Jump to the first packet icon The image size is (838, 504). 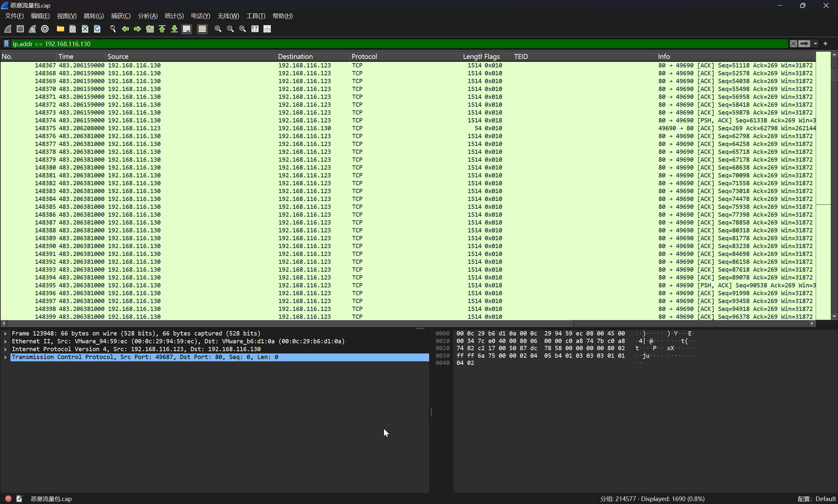(162, 29)
